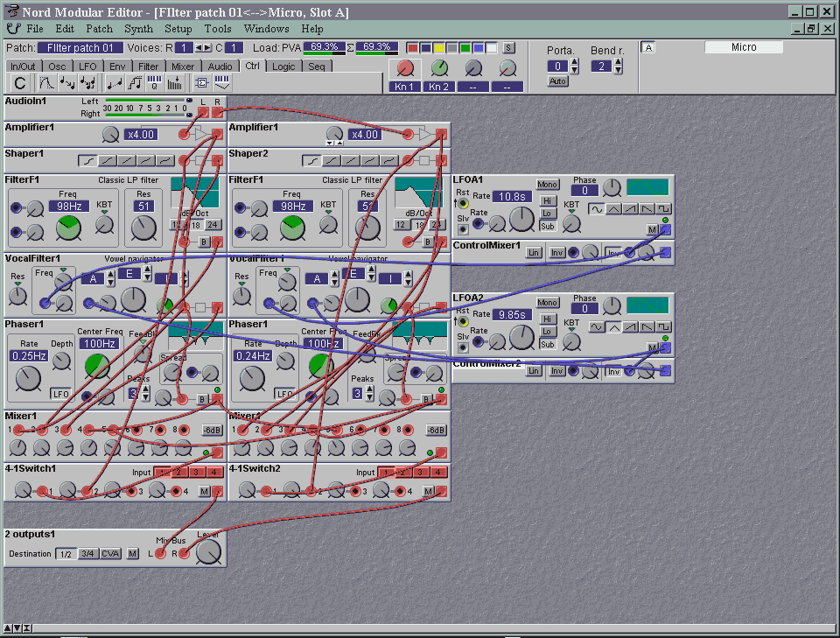Select Input 2 on the 4-1Switch1 module

178,472
